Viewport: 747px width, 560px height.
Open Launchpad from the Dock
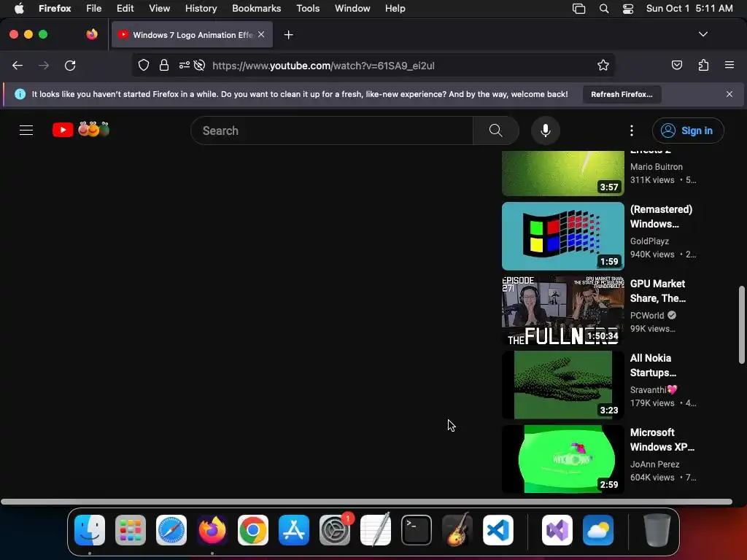[131, 529]
